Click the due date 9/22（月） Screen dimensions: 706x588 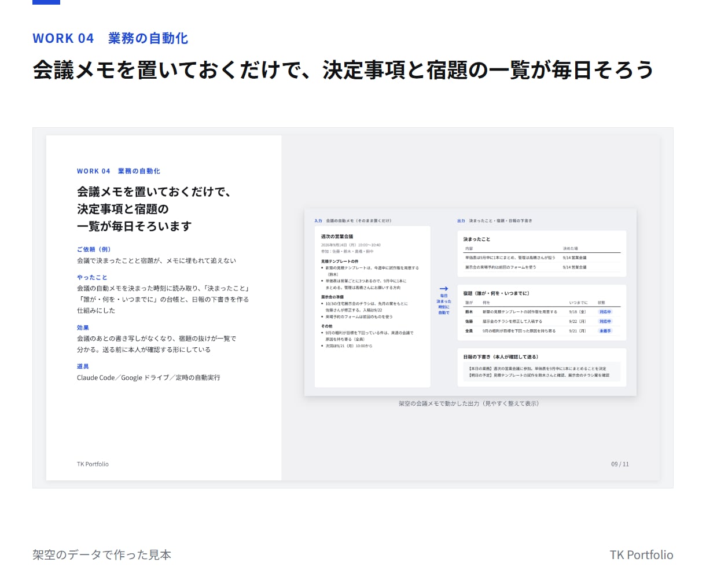pos(578,321)
